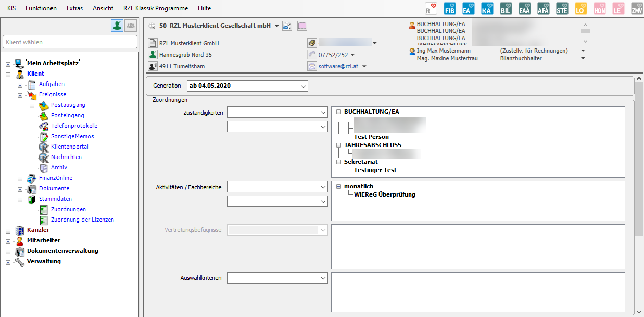644x317 pixels.
Task: Collapse the BUCHHALTUNG/EA group in Zuständigkeiten
Action: coord(339,112)
